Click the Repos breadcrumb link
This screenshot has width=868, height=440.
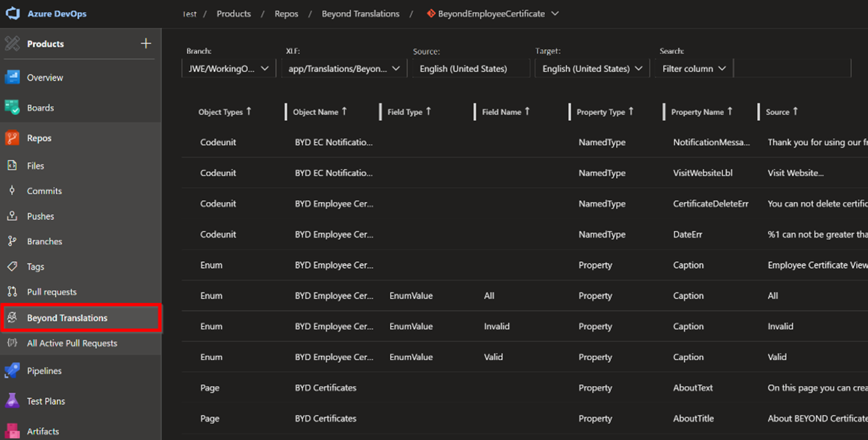tap(286, 13)
